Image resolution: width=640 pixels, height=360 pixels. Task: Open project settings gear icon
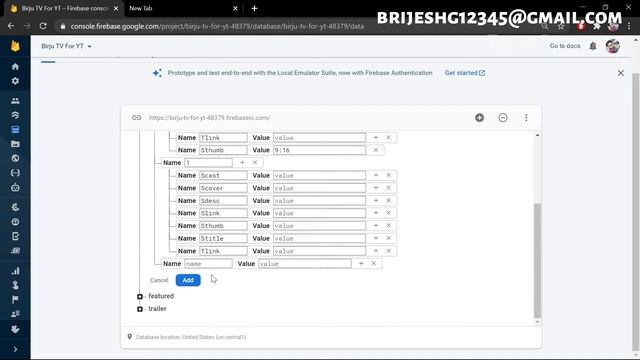click(15, 81)
